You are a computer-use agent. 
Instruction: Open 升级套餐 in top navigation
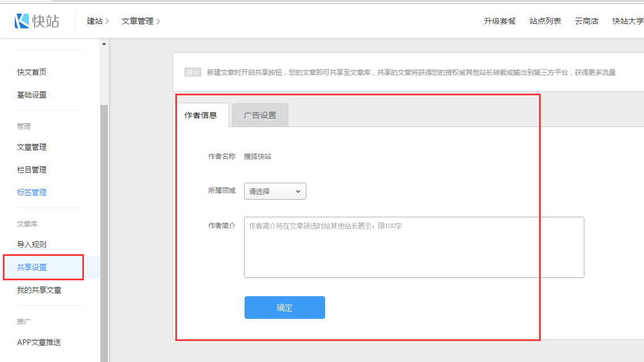[500, 21]
